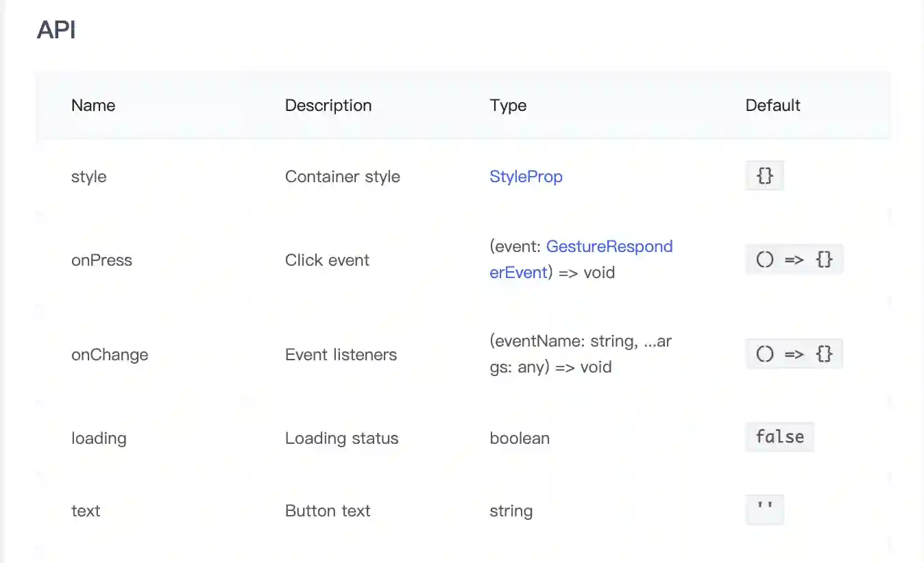Open the StyleProp type link
Viewport: 924px width, 563px height.
point(526,177)
